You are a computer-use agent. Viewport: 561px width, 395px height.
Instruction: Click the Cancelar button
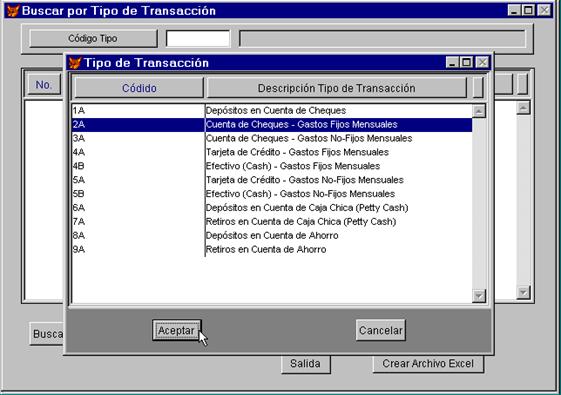click(x=381, y=330)
